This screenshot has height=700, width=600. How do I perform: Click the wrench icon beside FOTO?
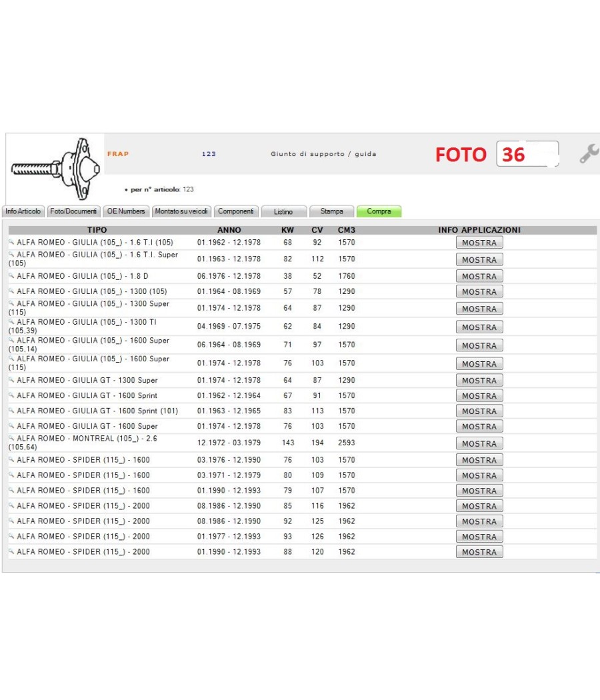tap(590, 153)
